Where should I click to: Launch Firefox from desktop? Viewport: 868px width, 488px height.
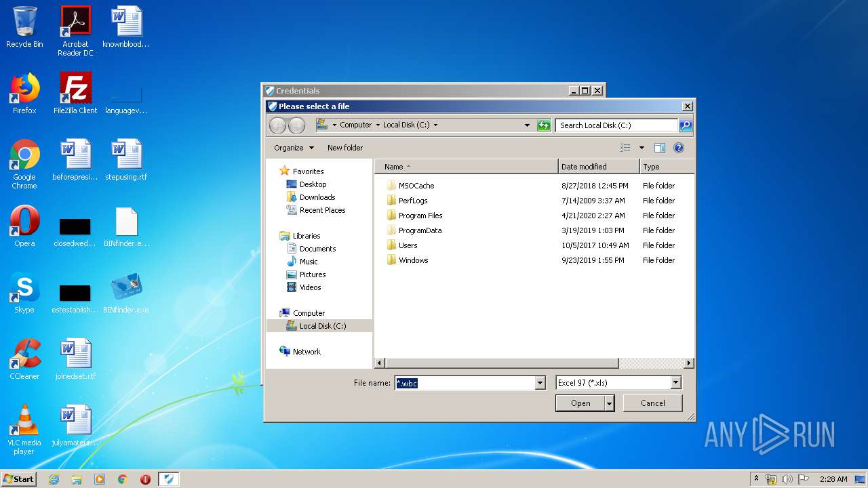pyautogui.click(x=24, y=94)
